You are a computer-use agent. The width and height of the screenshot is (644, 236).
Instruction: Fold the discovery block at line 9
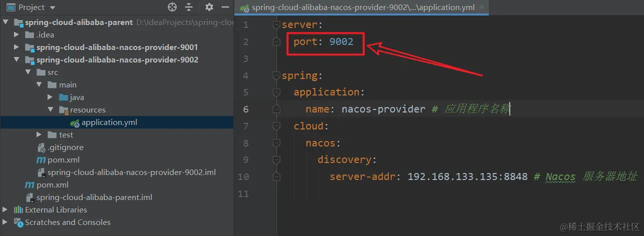click(276, 160)
